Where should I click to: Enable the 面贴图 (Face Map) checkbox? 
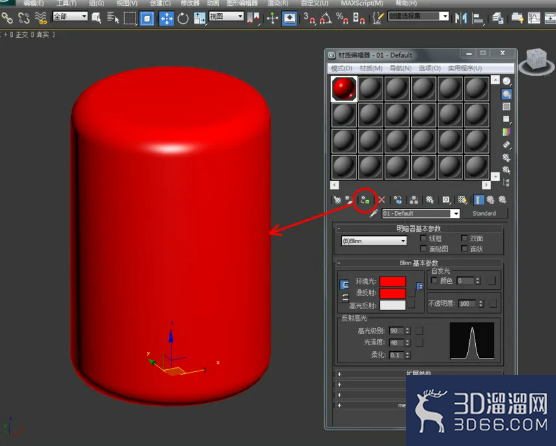[423, 249]
